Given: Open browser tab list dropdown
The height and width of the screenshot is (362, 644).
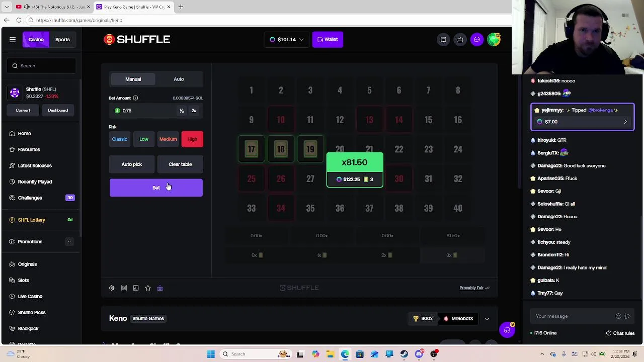Looking at the screenshot, I should [7, 7].
